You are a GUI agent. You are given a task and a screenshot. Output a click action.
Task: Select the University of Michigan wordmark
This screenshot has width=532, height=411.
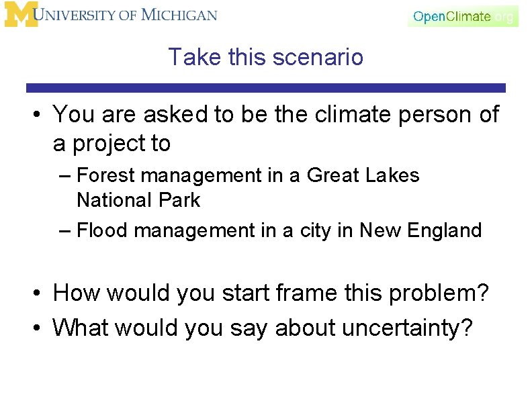125,15
